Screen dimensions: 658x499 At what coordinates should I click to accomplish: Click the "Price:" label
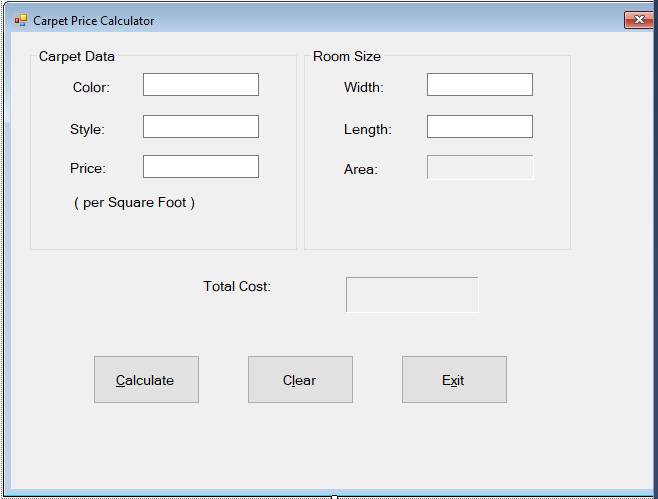(88, 169)
